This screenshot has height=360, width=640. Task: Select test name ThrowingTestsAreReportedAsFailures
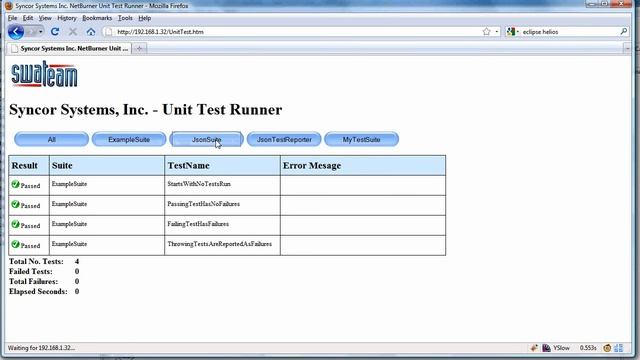pyautogui.click(x=220, y=244)
